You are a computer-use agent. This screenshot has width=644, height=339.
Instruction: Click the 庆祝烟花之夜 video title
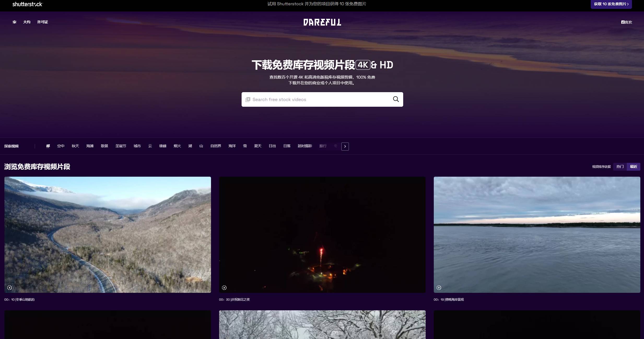241,300
